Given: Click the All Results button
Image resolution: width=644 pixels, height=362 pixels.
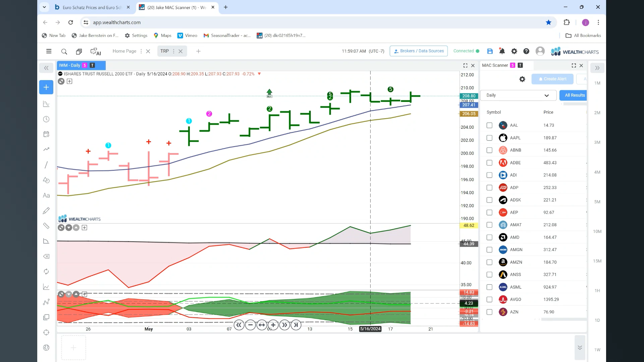Looking at the screenshot, I should tap(573, 95).
